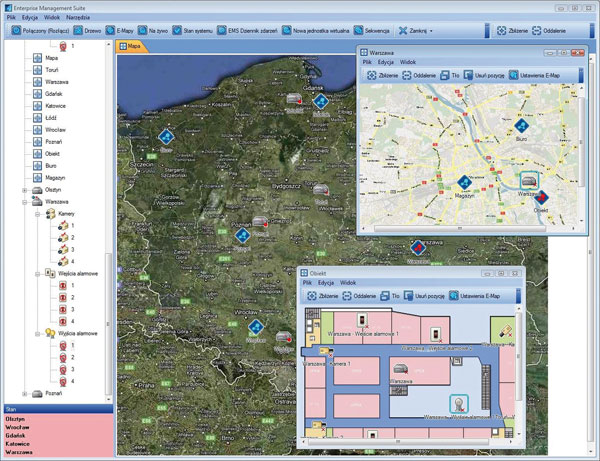This screenshot has width=600, height=461.
Task: Click the Biuro marker on Warszawa map
Action: [521, 126]
